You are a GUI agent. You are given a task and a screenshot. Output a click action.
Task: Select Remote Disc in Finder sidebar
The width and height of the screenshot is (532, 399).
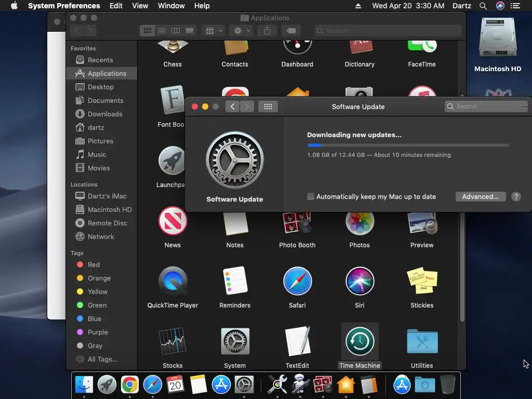coord(108,223)
